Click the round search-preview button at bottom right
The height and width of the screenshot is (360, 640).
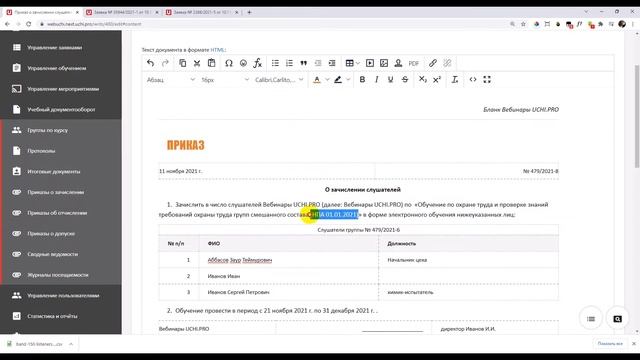click(617, 319)
